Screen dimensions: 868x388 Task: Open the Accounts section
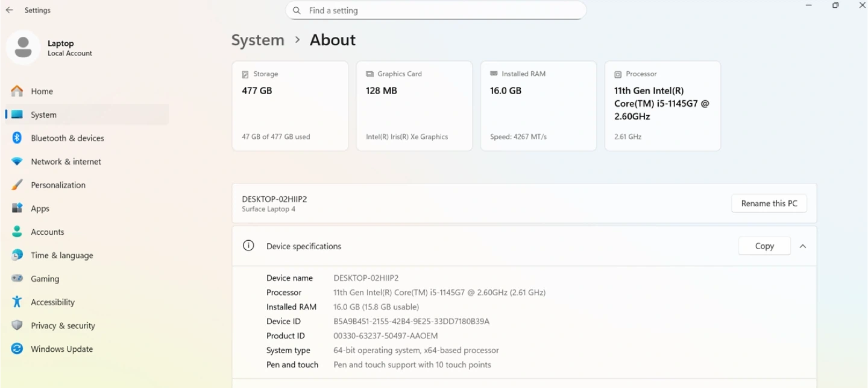pyautogui.click(x=47, y=232)
